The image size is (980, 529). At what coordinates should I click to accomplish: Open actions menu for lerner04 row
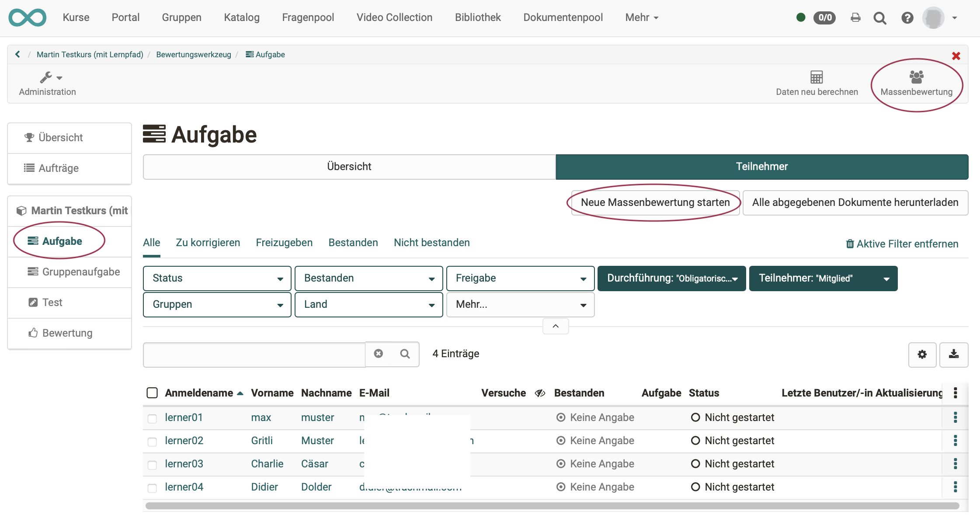[956, 487]
